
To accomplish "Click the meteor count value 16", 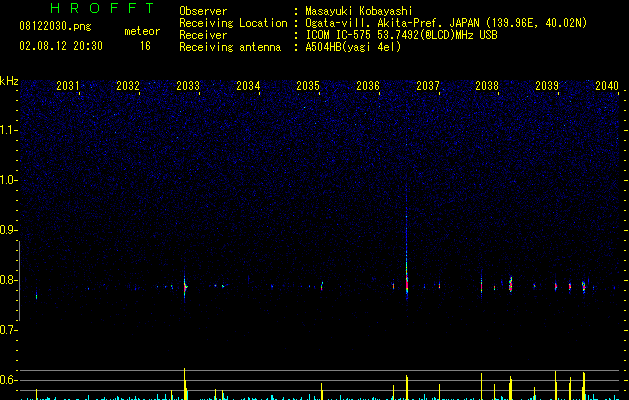I will pyautogui.click(x=145, y=46).
